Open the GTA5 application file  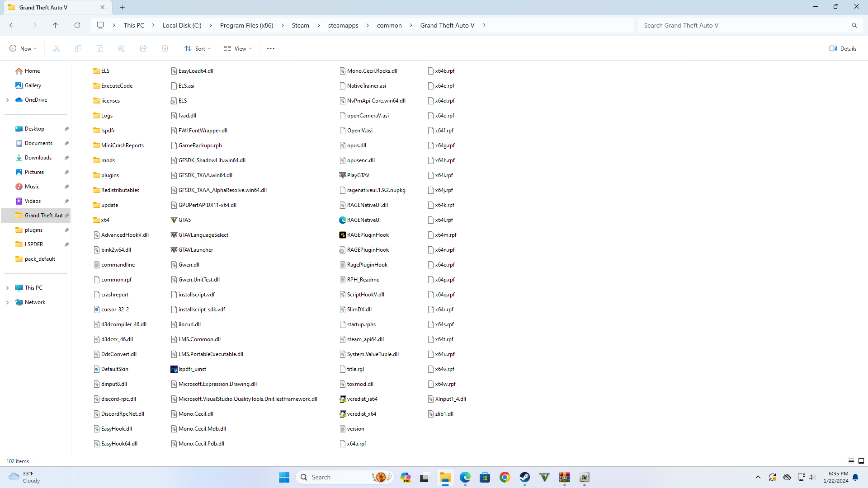(x=184, y=220)
